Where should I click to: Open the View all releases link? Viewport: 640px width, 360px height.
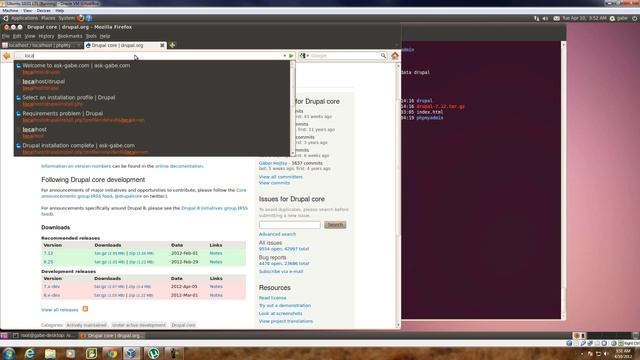coord(60,310)
